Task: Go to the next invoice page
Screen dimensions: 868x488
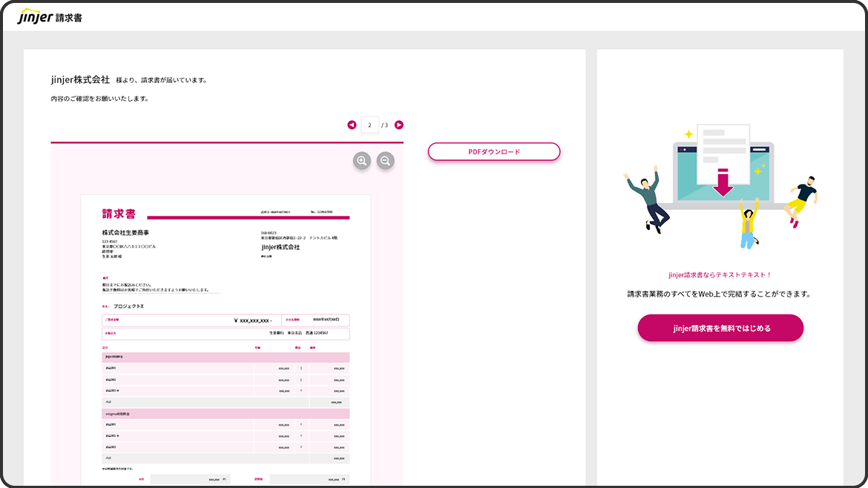Action: click(399, 125)
